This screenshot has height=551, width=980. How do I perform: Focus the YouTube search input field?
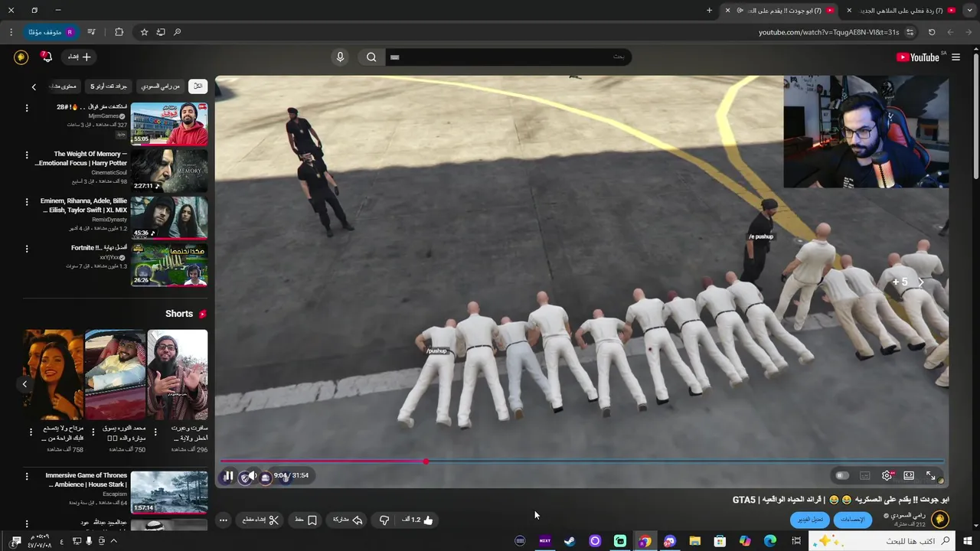pyautogui.click(x=508, y=57)
